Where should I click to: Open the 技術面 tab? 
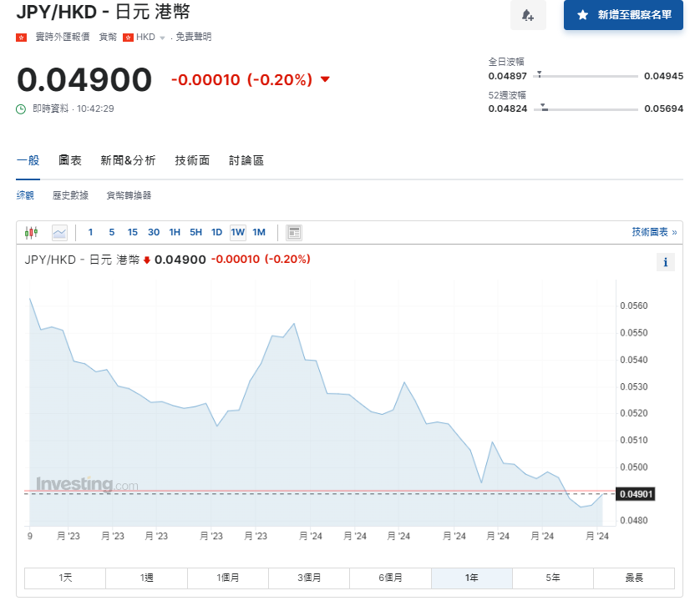192,160
